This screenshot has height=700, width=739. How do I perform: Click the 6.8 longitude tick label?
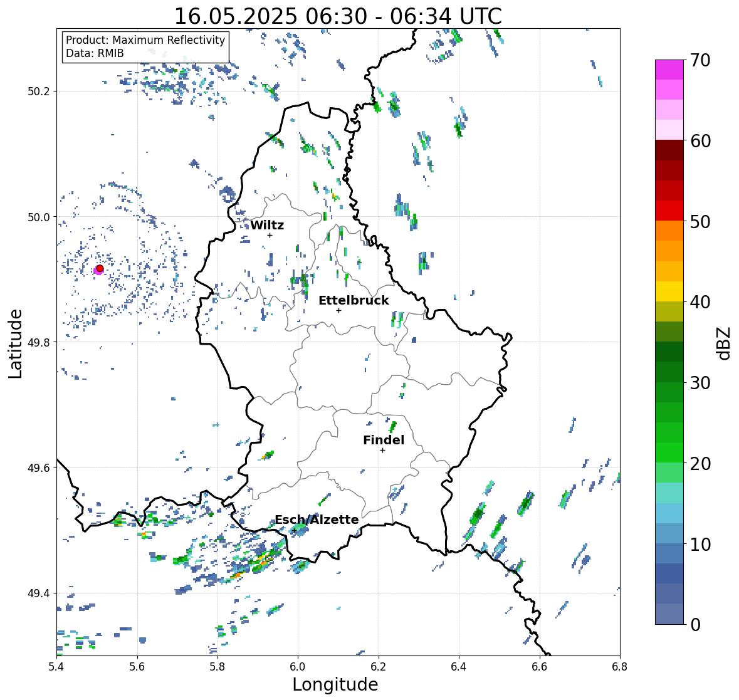620,667
